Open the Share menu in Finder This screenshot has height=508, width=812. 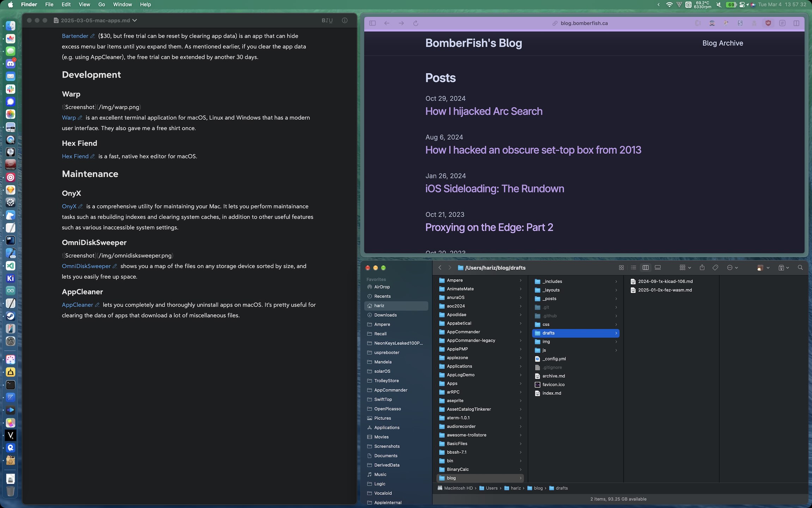[x=702, y=268]
